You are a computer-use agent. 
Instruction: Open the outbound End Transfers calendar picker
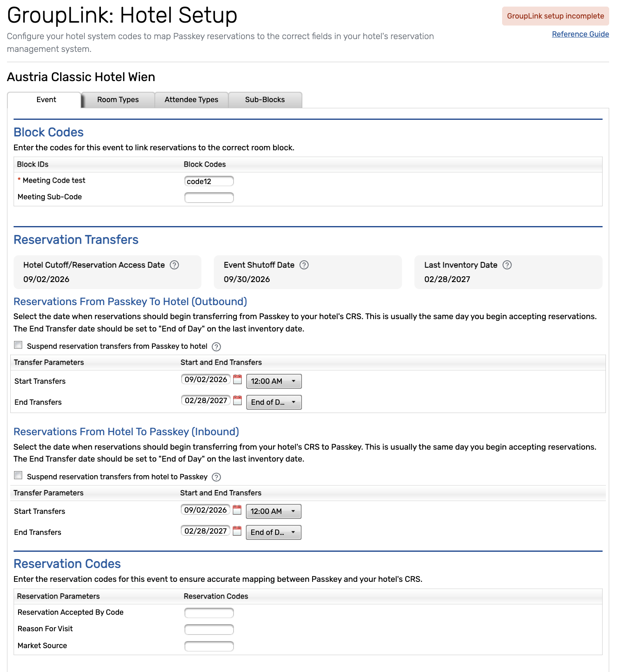pos(238,400)
